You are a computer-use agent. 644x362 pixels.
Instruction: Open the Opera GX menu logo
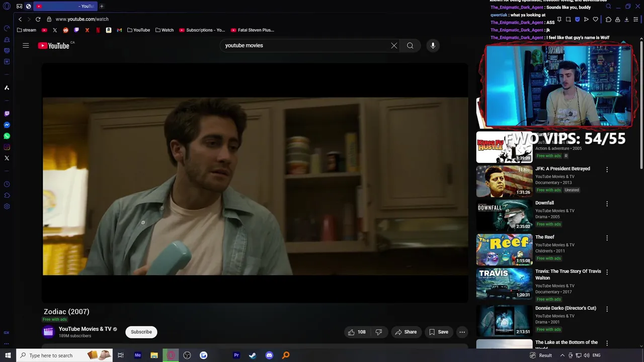(7, 6)
